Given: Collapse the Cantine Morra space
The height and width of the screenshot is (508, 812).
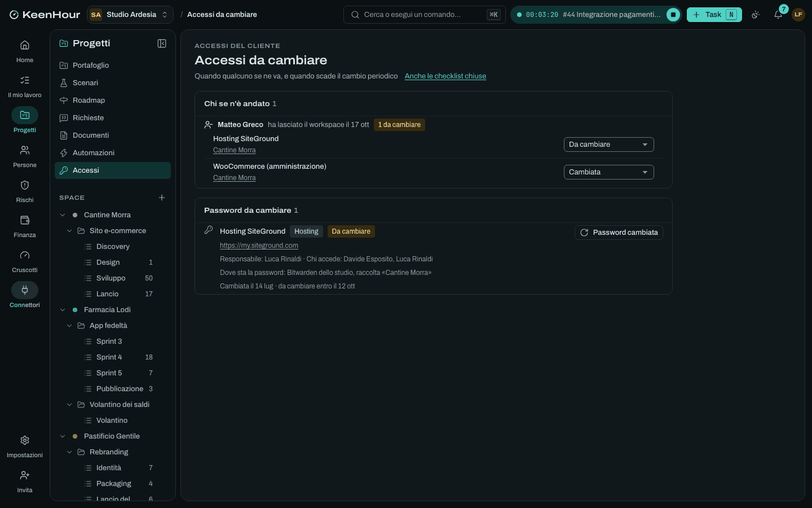Looking at the screenshot, I should 63,215.
